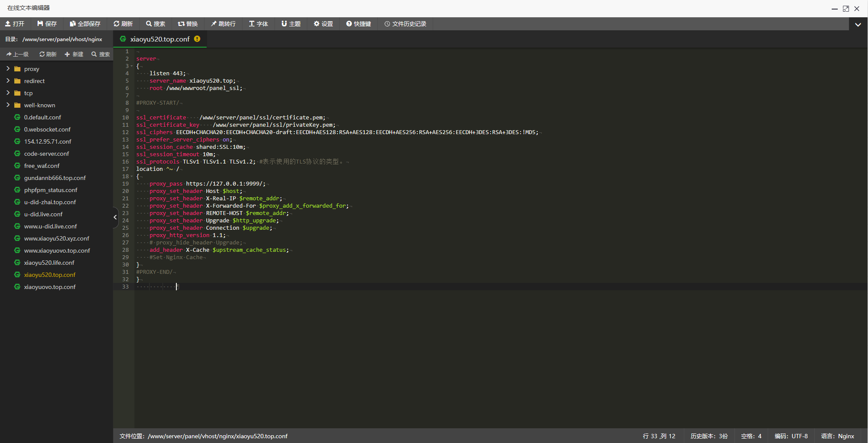Expand the well-known folder
The height and width of the screenshot is (443, 868).
tap(8, 105)
